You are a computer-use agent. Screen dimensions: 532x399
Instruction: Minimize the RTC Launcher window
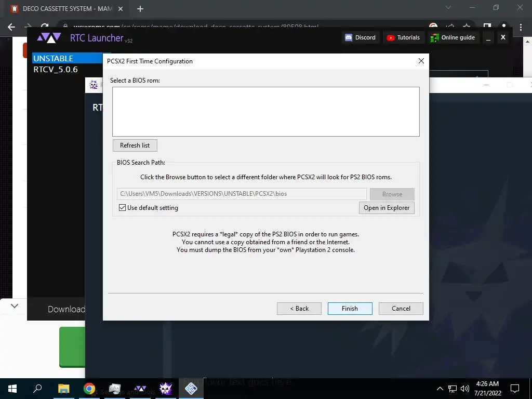488,38
